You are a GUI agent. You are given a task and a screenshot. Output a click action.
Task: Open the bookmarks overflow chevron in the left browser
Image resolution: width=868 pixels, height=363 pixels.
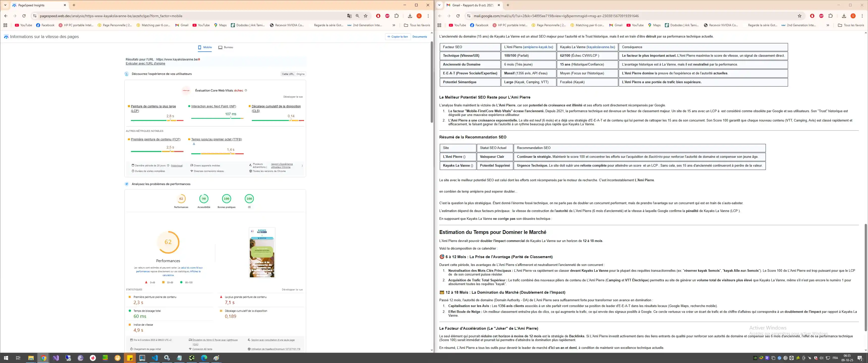(394, 25)
